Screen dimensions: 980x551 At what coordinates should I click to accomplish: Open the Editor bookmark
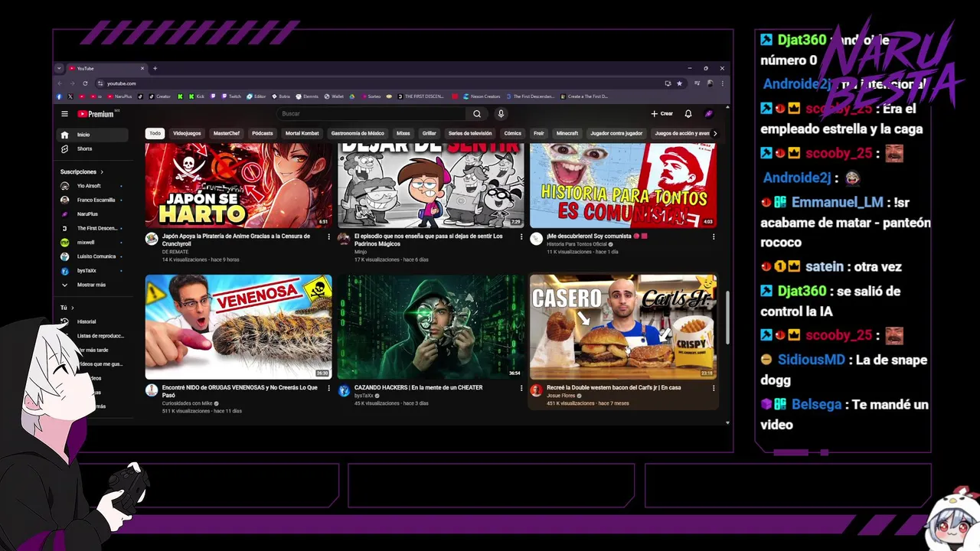(x=256, y=96)
